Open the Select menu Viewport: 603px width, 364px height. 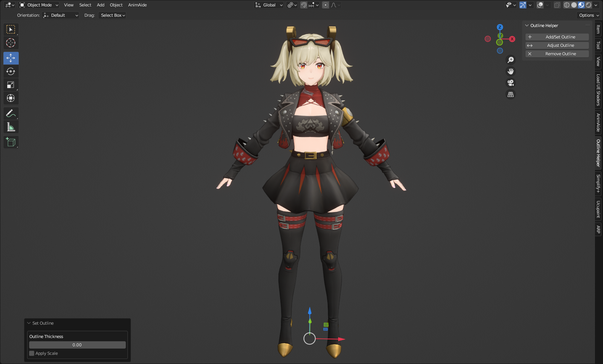[85, 5]
